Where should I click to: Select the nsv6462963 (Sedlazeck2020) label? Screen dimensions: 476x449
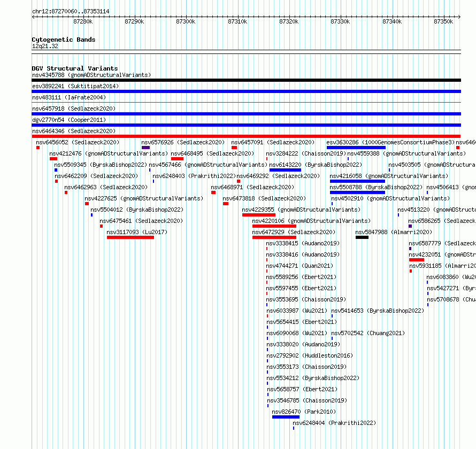(106, 187)
